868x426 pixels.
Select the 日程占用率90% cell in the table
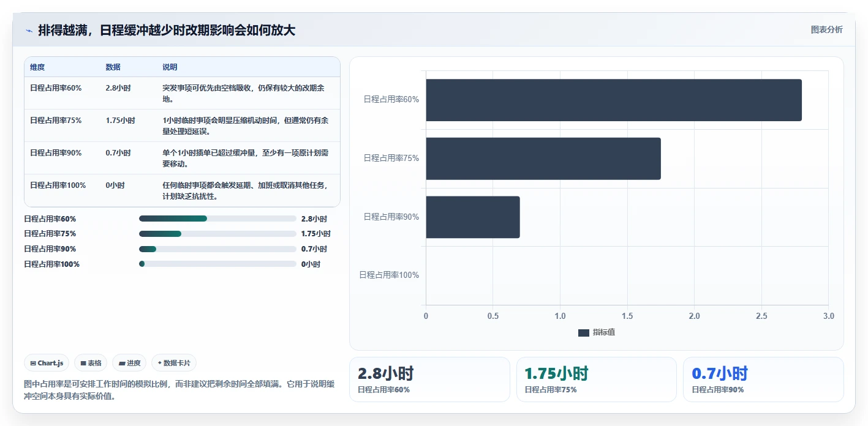pyautogui.click(x=56, y=153)
